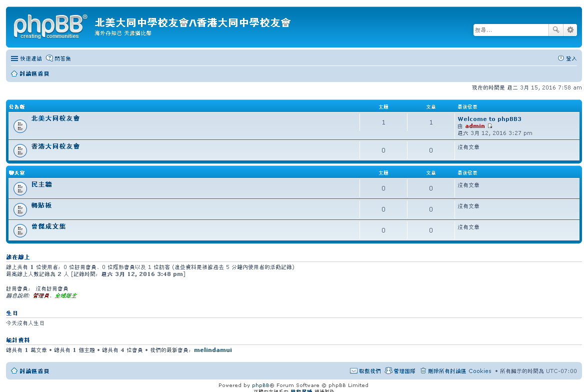The width and height of the screenshot is (584, 392).
Task: Click the 民主牆 forum status icon
Action: point(20,188)
